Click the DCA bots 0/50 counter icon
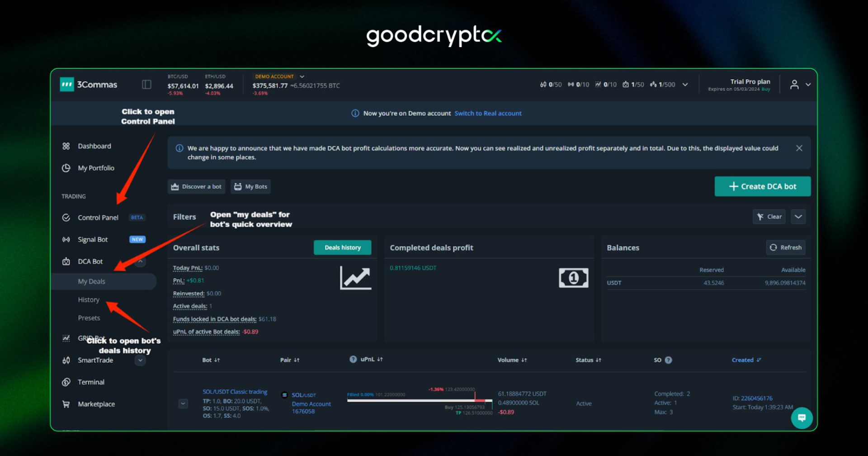The height and width of the screenshot is (456, 868). click(x=543, y=85)
